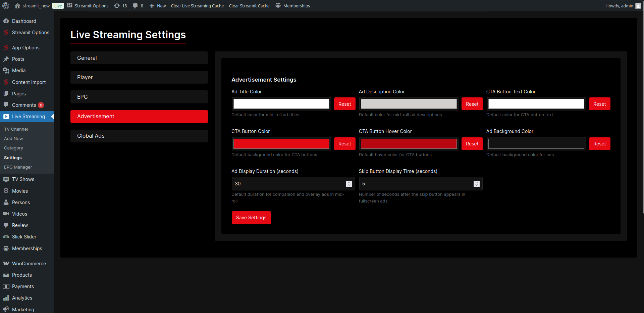Image resolution: width=644 pixels, height=313 pixels.
Task: Open Category submenu item
Action: tap(13, 148)
